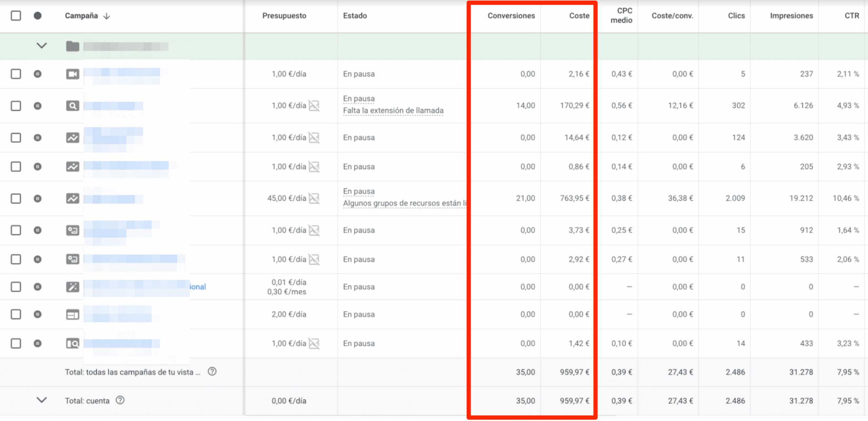Click the paused status icon of the video campaign
Viewport: 868px width, 421px height.
pos(38,74)
